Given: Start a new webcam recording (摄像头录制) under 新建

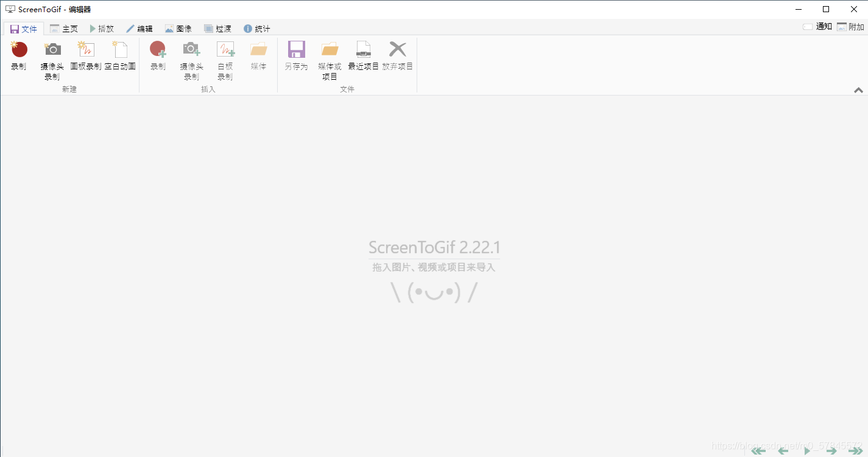Looking at the screenshot, I should point(52,61).
